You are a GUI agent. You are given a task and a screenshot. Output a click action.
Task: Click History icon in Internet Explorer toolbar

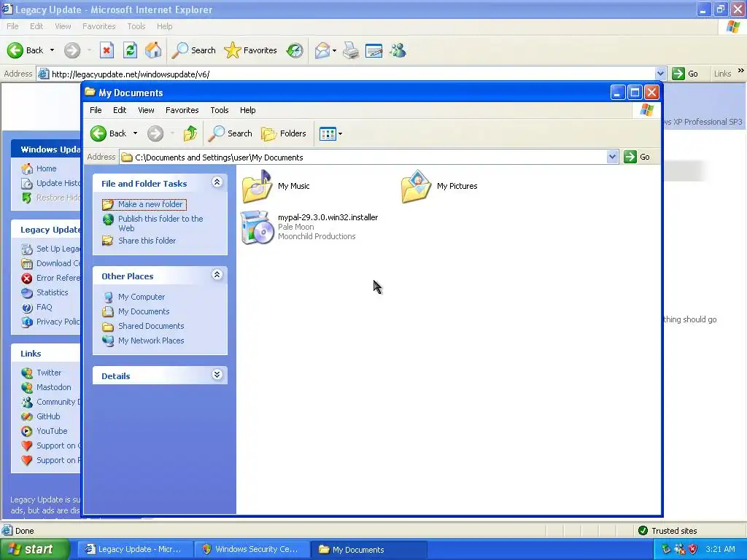point(295,50)
